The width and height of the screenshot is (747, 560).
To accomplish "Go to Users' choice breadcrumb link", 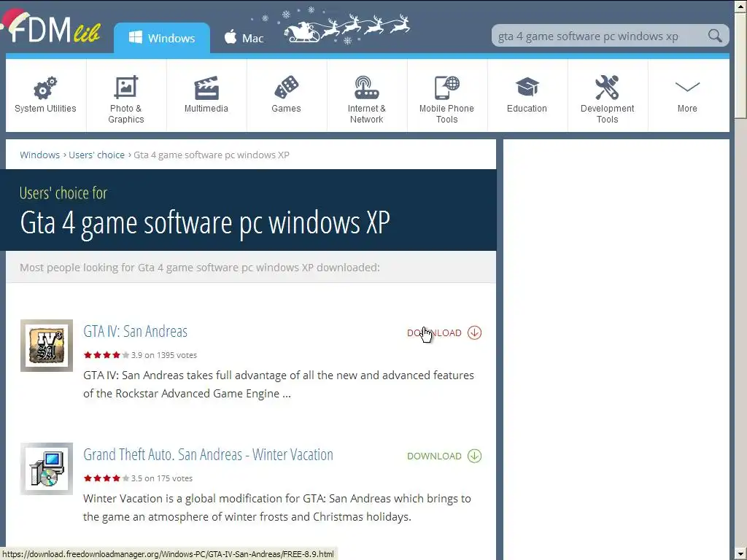I will [x=96, y=155].
